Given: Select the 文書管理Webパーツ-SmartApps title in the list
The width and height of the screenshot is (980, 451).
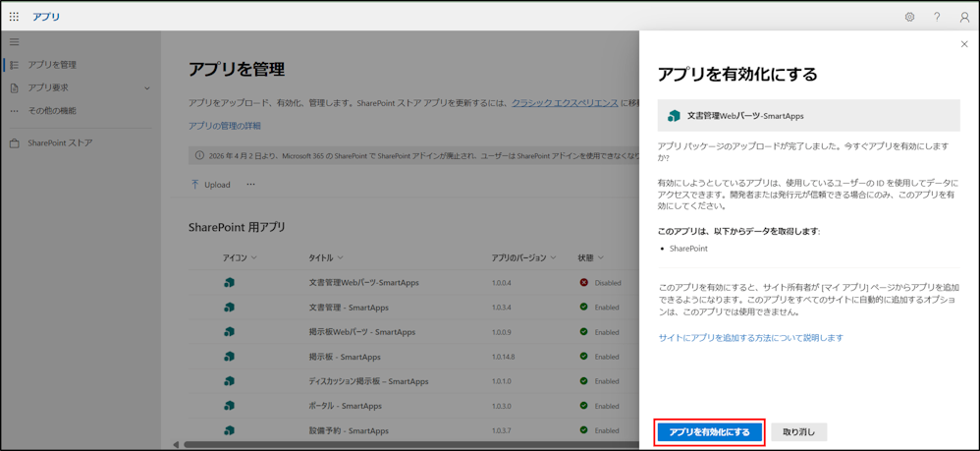Looking at the screenshot, I should pos(363,283).
